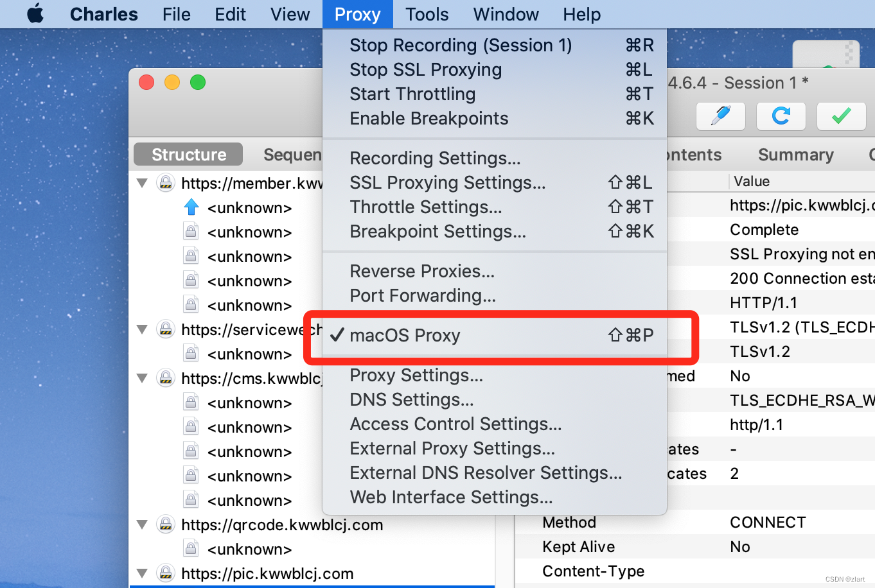Open Proxy Settings...

pos(495,375)
